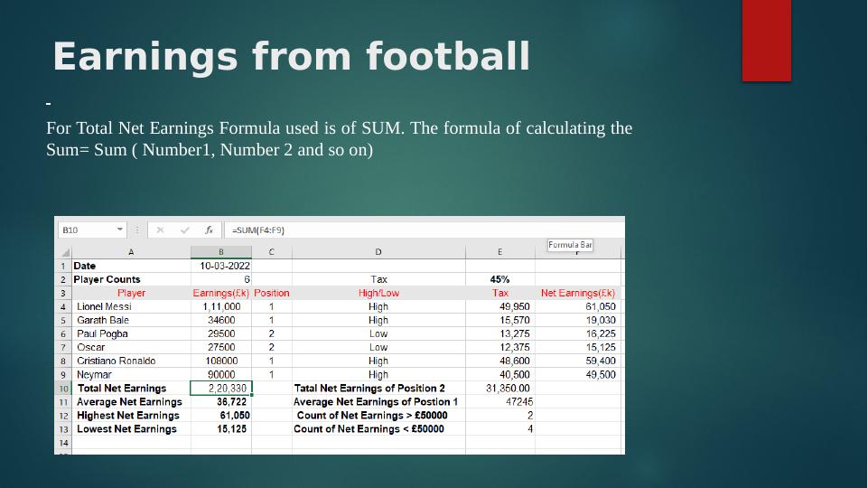Click the Enter checkmark icon in formula bar

point(185,230)
